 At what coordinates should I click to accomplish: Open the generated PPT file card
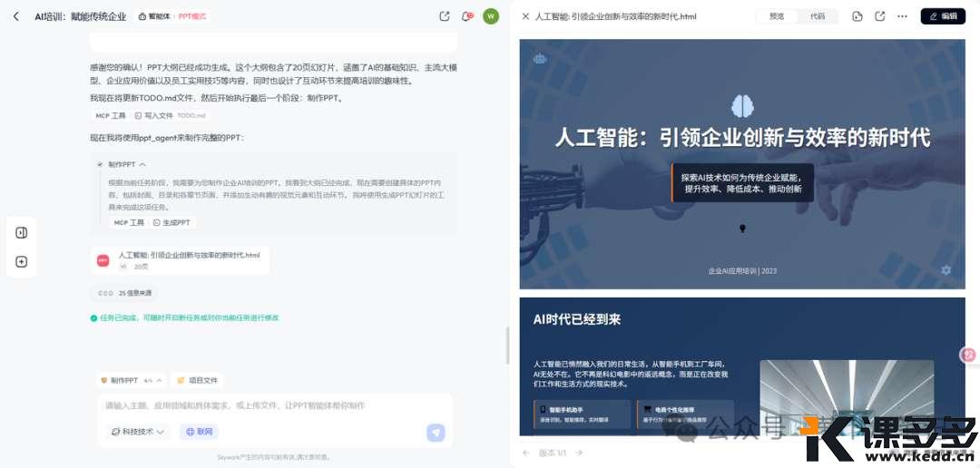tap(180, 260)
